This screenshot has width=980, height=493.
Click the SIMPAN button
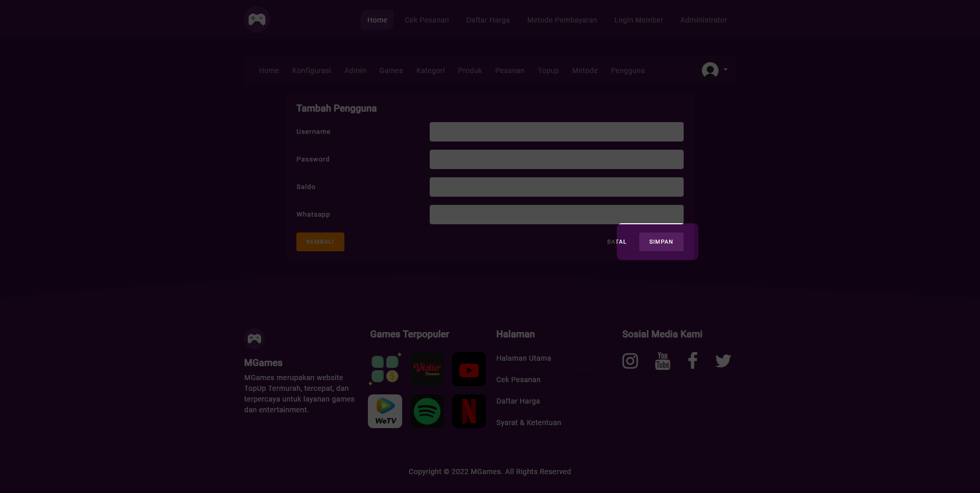click(x=661, y=242)
